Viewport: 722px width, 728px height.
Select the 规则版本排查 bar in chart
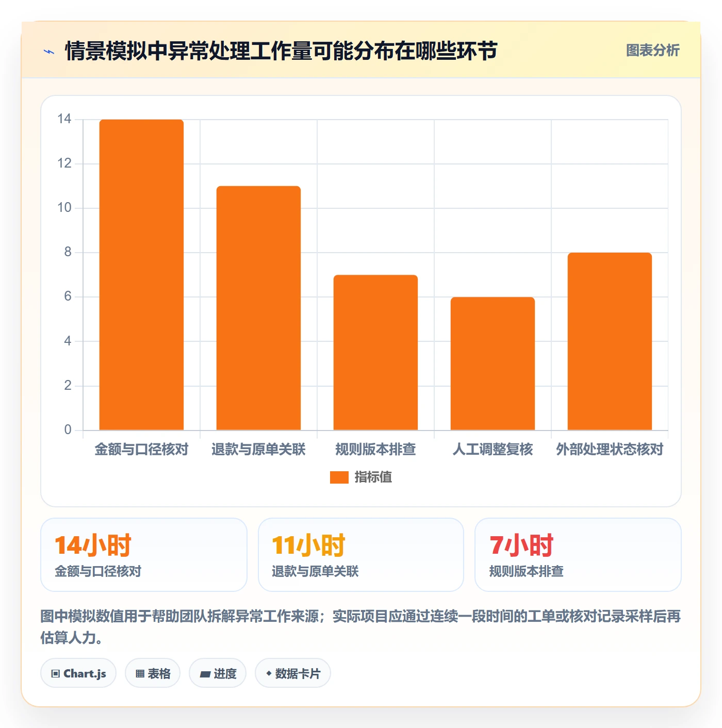375,353
